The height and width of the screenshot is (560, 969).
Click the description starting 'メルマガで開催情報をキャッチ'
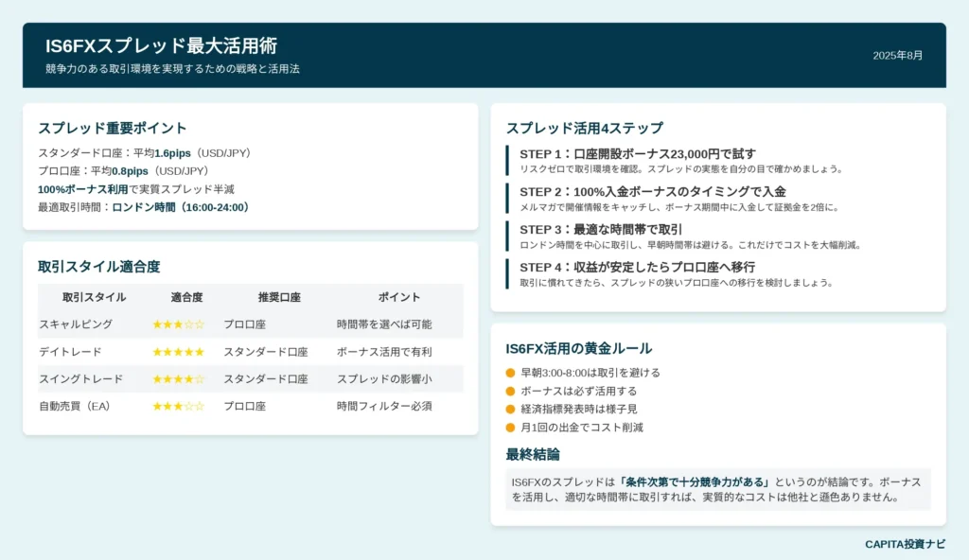679,207
